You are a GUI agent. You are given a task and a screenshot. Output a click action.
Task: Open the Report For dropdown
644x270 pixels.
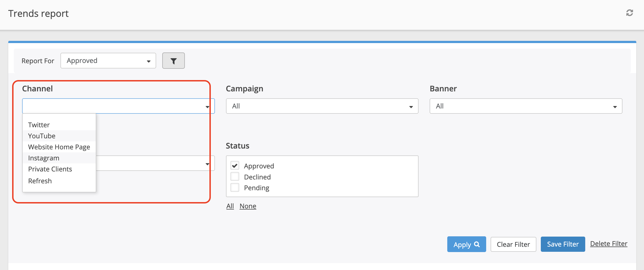click(108, 61)
